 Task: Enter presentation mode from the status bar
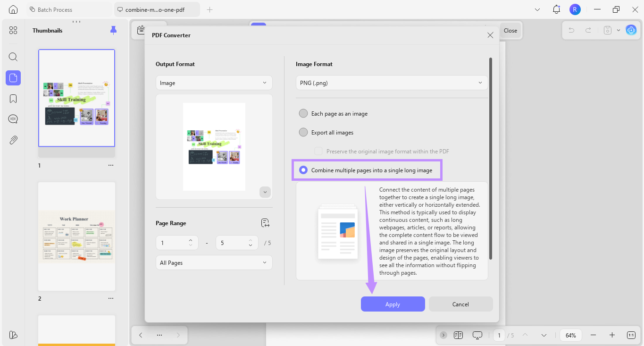click(477, 335)
